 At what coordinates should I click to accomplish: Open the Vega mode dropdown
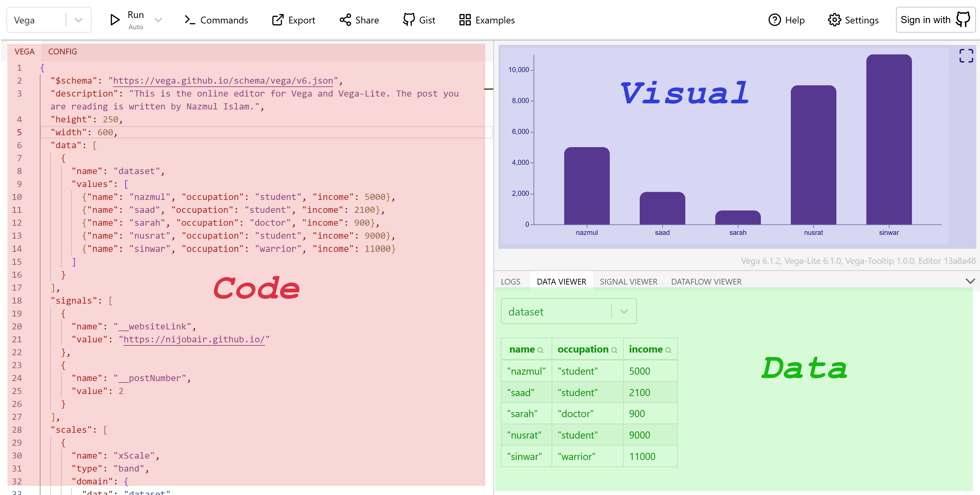click(49, 20)
